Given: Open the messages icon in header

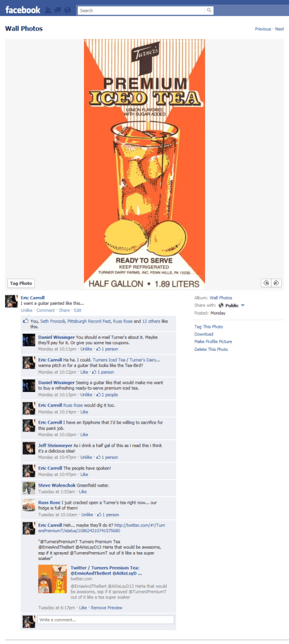Looking at the screenshot, I should [x=58, y=10].
